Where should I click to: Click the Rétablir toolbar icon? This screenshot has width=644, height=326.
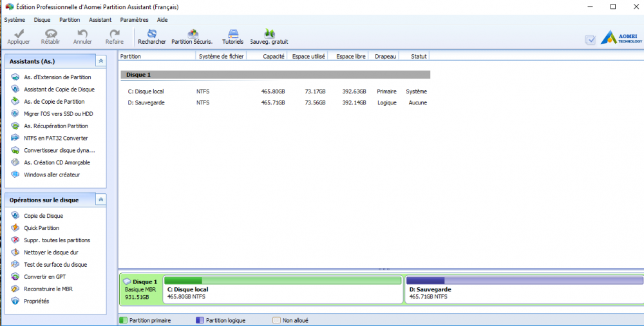(50, 34)
